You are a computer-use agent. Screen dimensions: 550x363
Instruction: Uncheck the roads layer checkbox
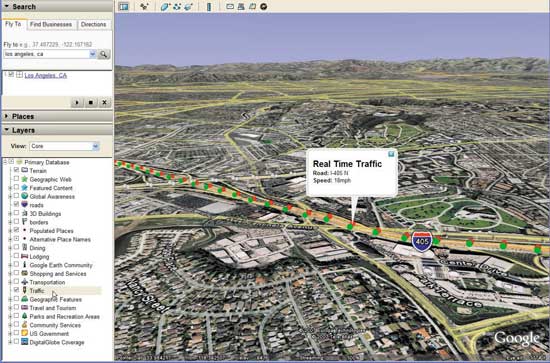coord(16,204)
